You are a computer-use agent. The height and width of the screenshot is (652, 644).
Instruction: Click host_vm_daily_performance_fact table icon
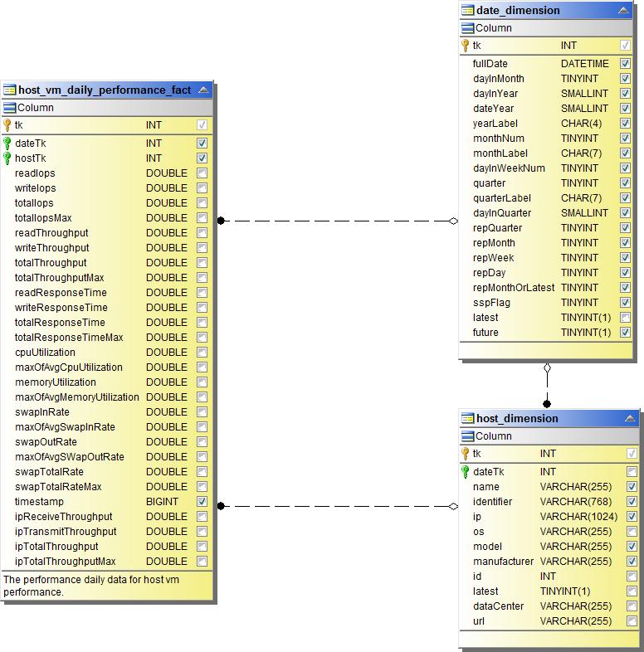pos(9,90)
